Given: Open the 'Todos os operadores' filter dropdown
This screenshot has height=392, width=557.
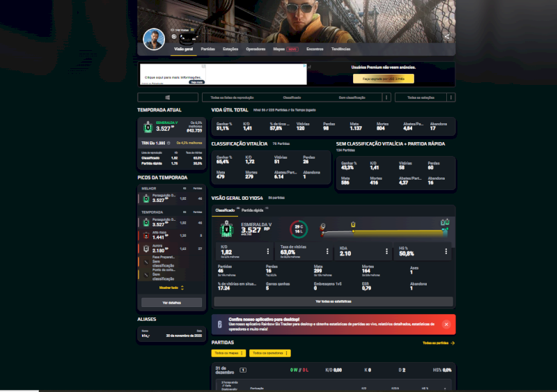Looking at the screenshot, I should (x=269, y=353).
